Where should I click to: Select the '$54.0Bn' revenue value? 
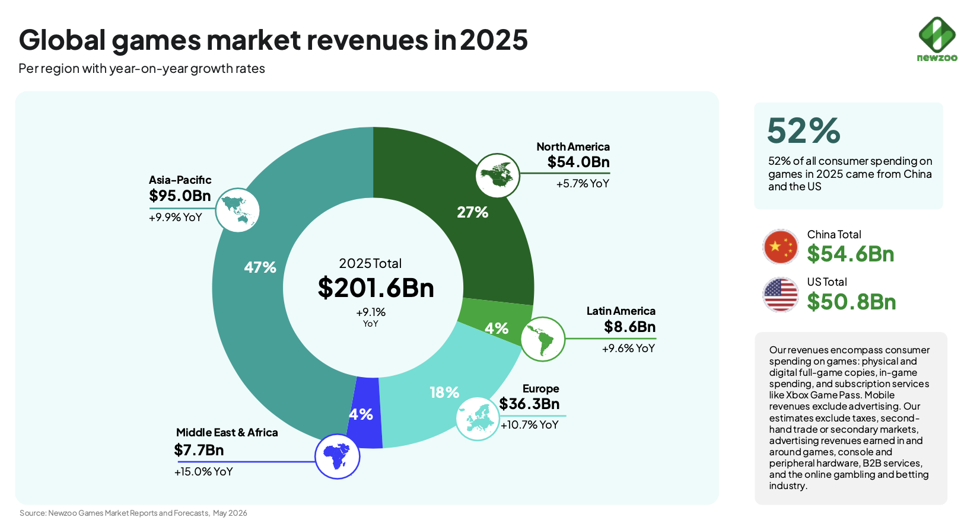click(x=578, y=162)
